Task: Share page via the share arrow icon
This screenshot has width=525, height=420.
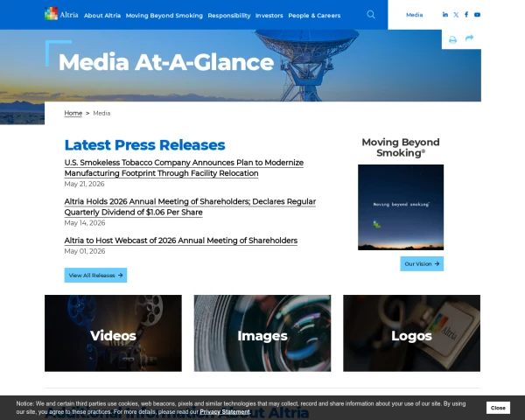Action: pyautogui.click(x=469, y=38)
